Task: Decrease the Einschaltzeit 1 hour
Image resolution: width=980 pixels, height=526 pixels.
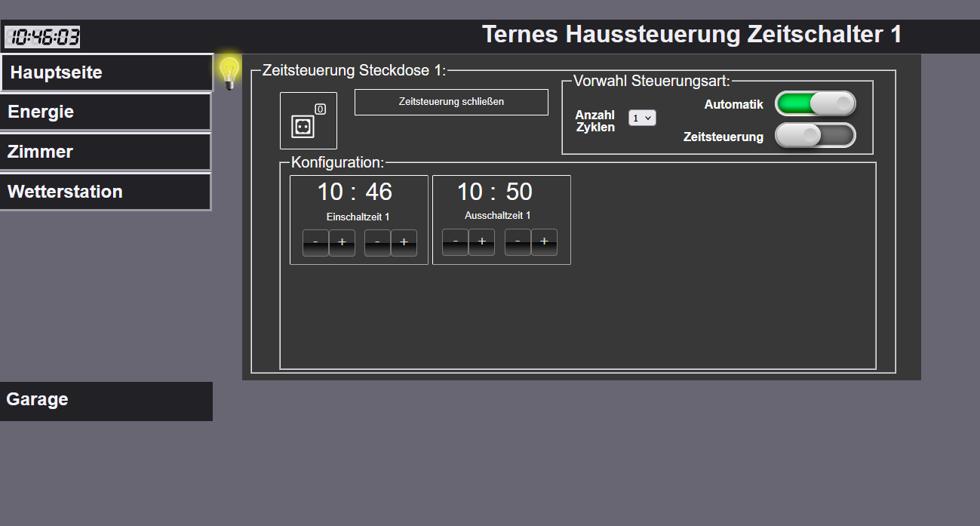Action: [x=315, y=243]
